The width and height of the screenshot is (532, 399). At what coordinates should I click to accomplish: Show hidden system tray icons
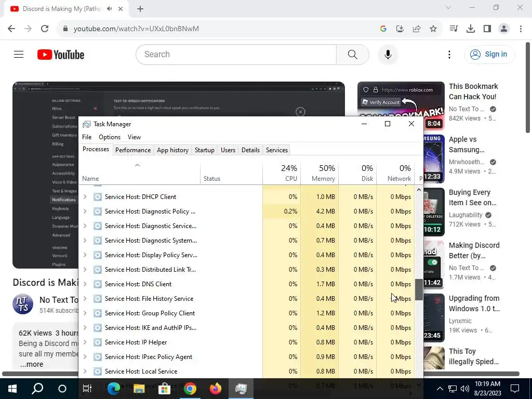pyautogui.click(x=440, y=389)
